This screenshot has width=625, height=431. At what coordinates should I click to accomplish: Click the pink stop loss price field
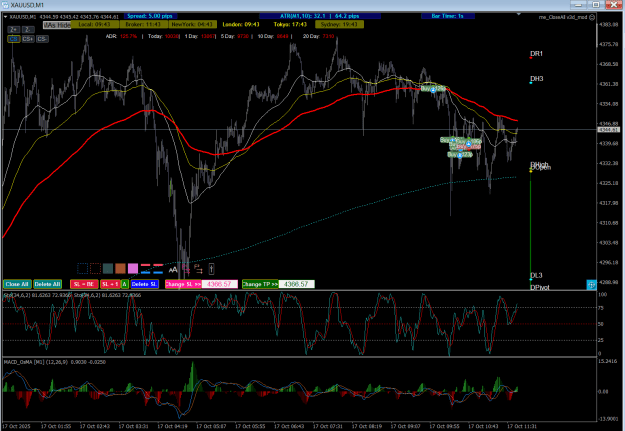coord(220,284)
